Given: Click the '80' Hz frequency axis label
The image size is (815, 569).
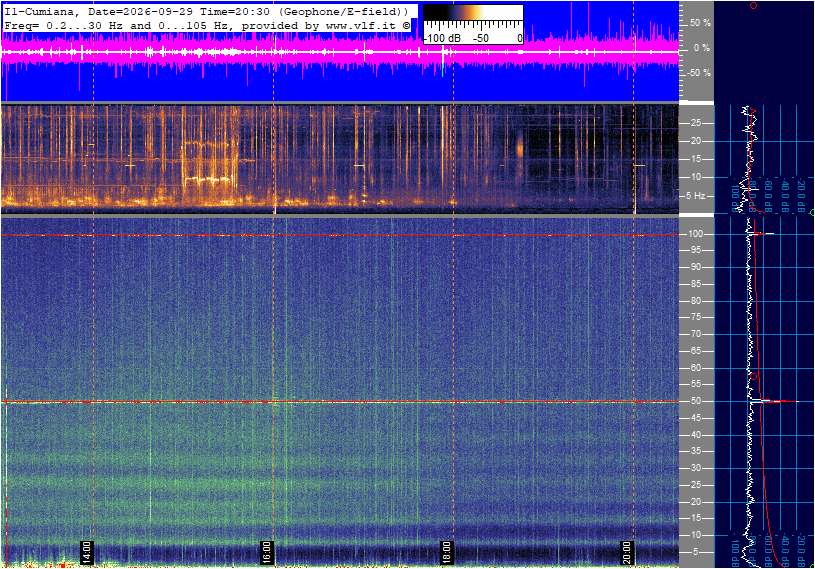Looking at the screenshot, I should click(x=695, y=301).
